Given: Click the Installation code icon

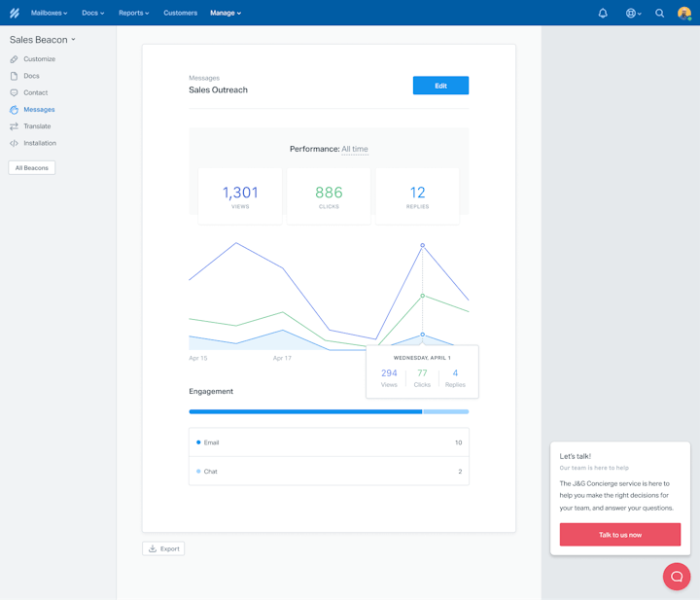Looking at the screenshot, I should tap(14, 143).
